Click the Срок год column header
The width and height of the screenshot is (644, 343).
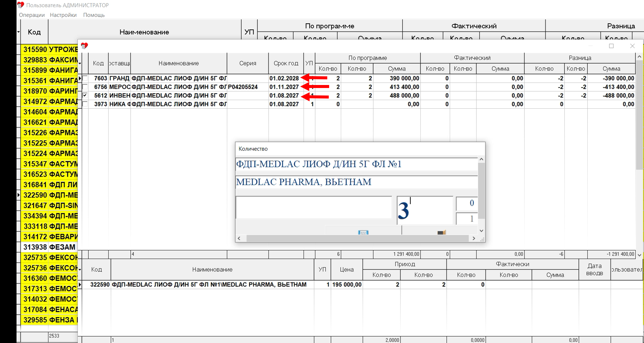click(286, 63)
